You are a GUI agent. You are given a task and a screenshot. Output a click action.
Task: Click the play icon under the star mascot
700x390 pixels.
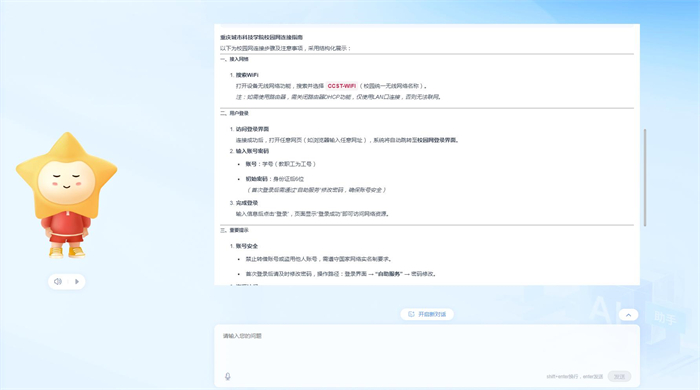[77, 282]
